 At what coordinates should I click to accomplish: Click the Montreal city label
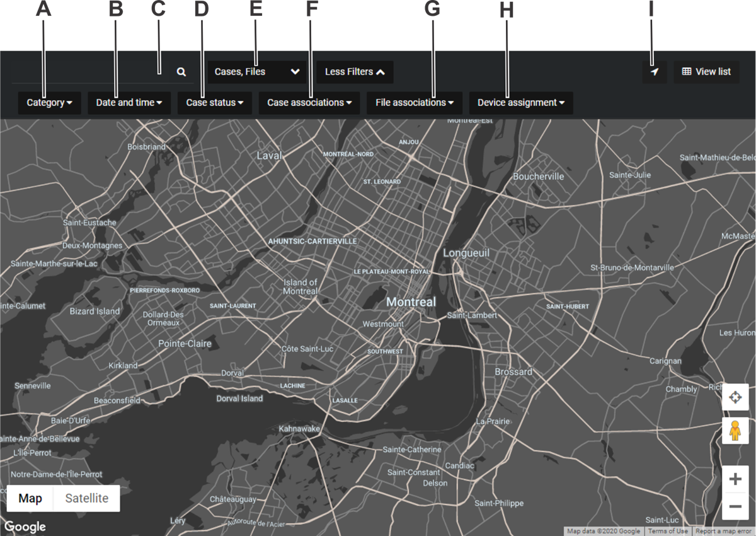point(411,302)
